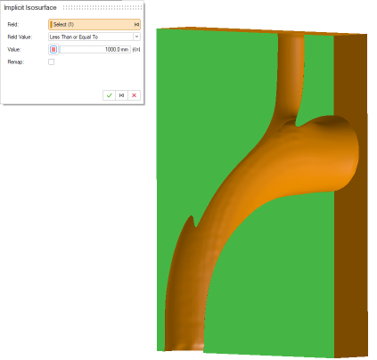The width and height of the screenshot is (377, 360).
Task: Cancel with the red X button
Action: click(x=134, y=95)
